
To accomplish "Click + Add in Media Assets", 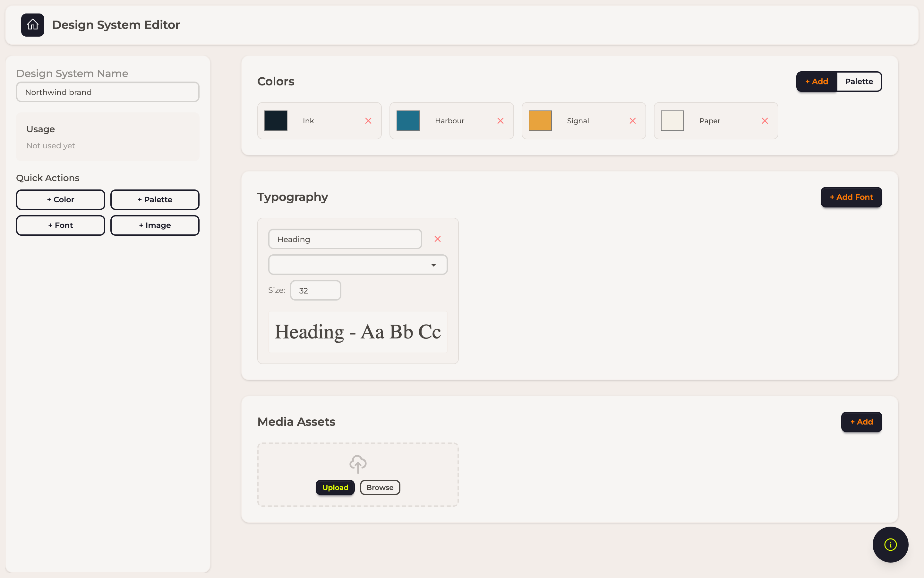I will click(861, 422).
